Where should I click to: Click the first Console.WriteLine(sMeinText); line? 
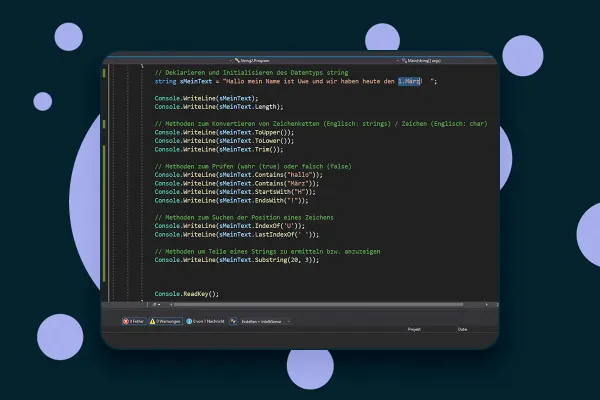[206, 98]
